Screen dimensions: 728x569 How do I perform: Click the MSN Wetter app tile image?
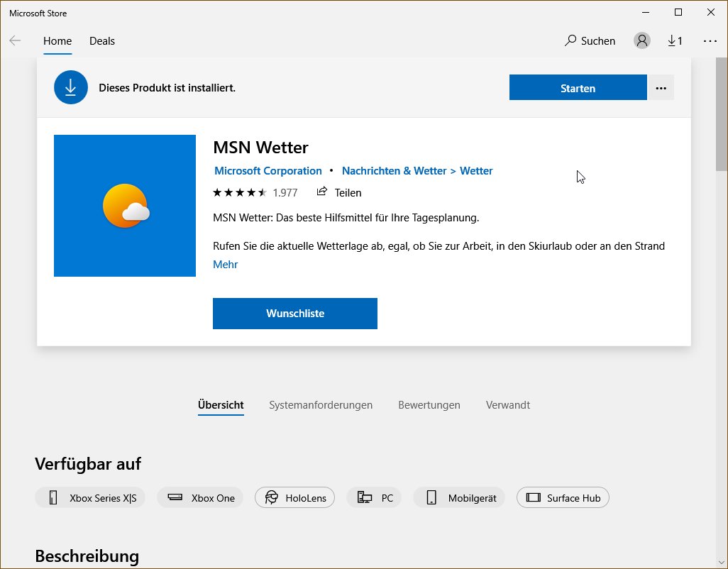click(x=125, y=206)
